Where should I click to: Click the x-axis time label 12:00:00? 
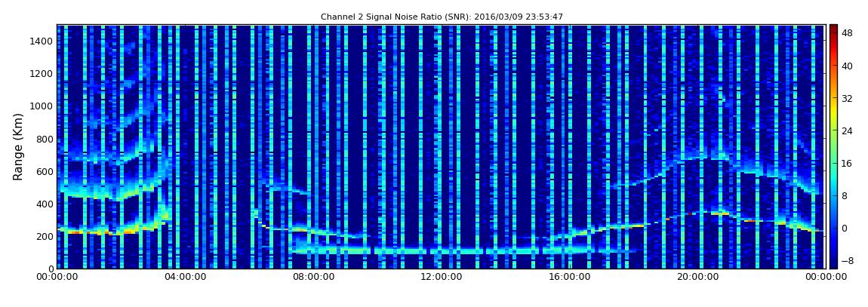coord(442,277)
